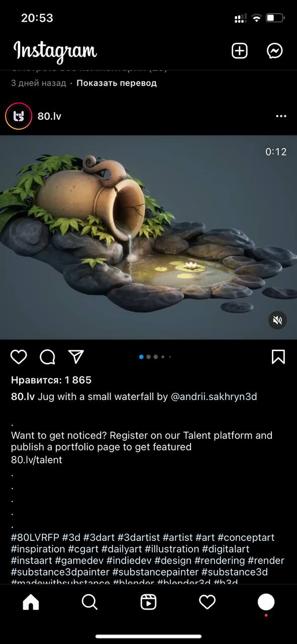
Task: Open 80.lv username in post header
Action: click(49, 116)
